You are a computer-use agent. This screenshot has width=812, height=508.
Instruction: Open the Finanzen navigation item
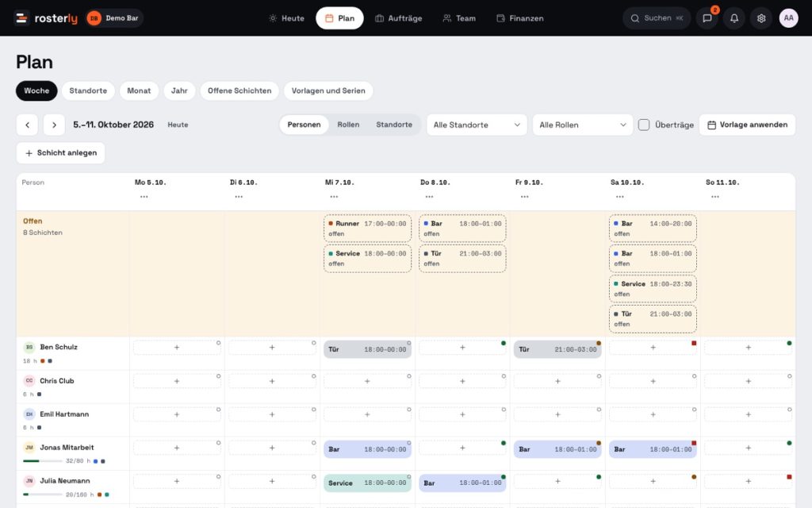point(520,18)
